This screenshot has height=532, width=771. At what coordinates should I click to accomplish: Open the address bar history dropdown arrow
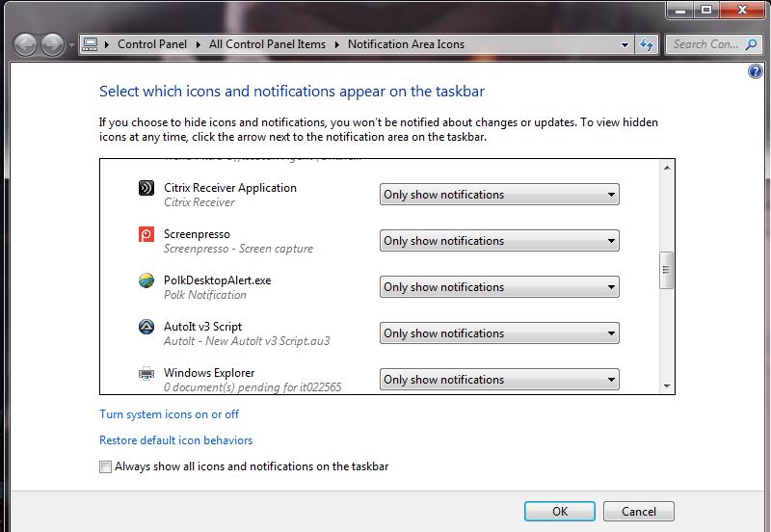click(625, 44)
